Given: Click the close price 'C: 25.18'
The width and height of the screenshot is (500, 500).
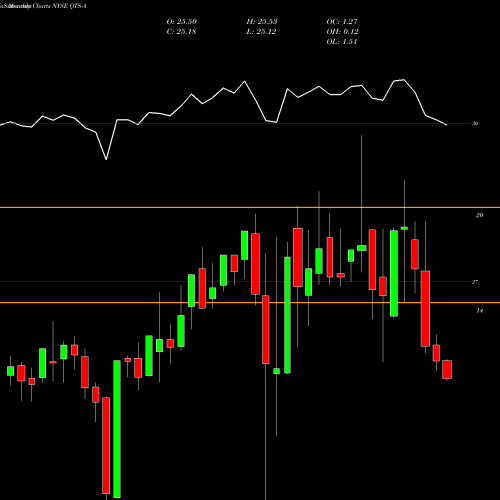Looking at the screenshot, I should point(181,32).
